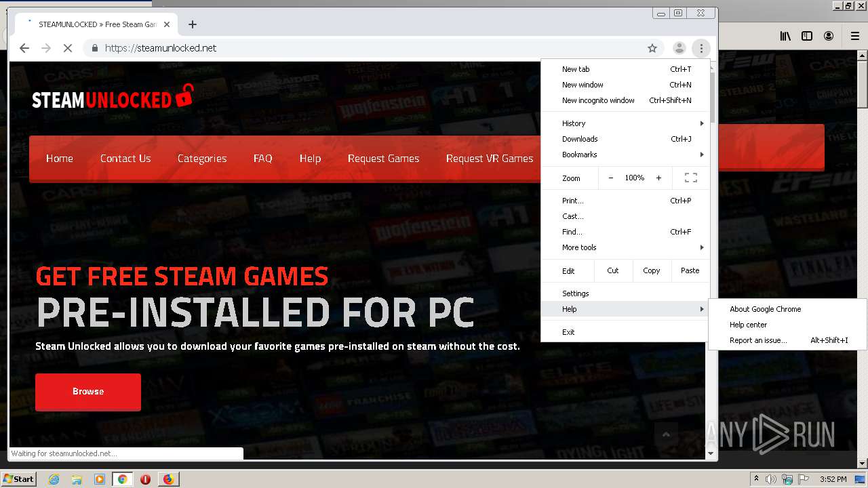Click the clock showing 3:52 PM

833,479
